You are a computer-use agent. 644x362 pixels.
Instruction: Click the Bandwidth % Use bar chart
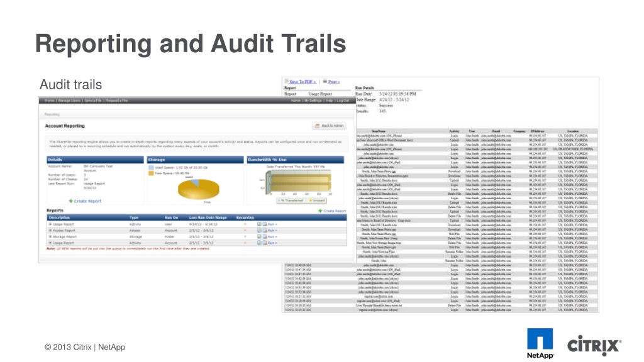pyautogui.click(x=298, y=183)
